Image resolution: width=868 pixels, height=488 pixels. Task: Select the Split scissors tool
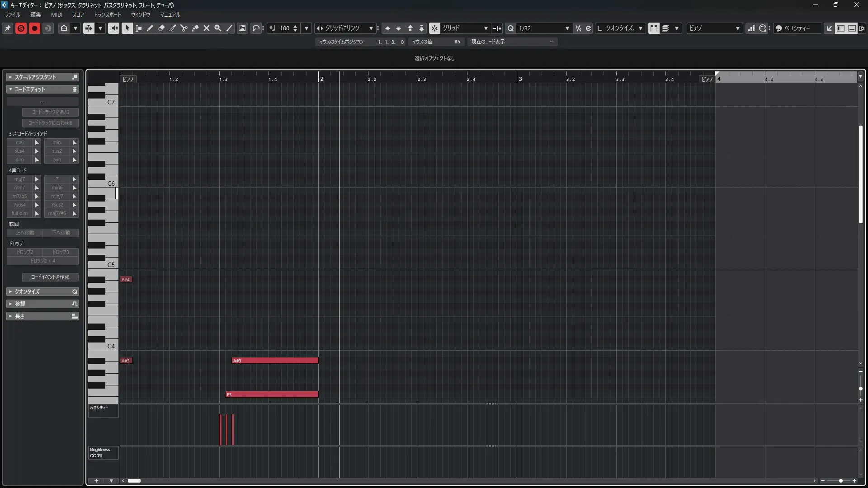pos(184,28)
